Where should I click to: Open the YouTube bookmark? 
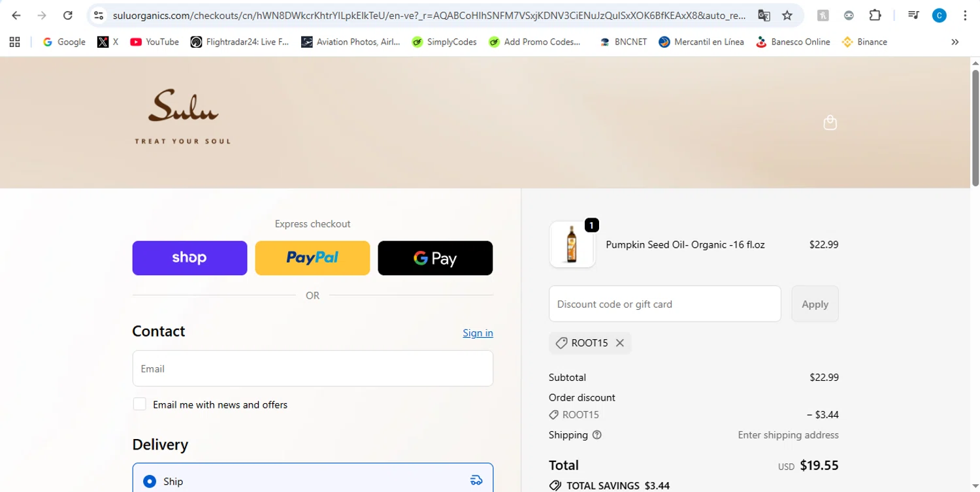(155, 42)
